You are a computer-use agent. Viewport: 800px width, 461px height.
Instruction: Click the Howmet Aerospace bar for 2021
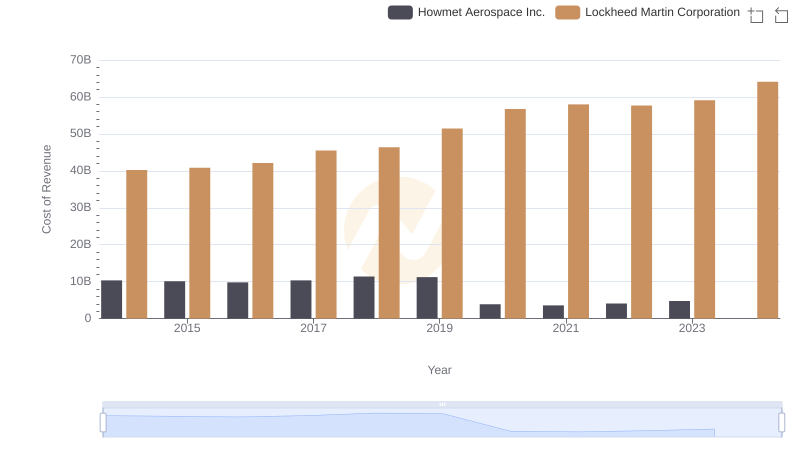click(554, 312)
